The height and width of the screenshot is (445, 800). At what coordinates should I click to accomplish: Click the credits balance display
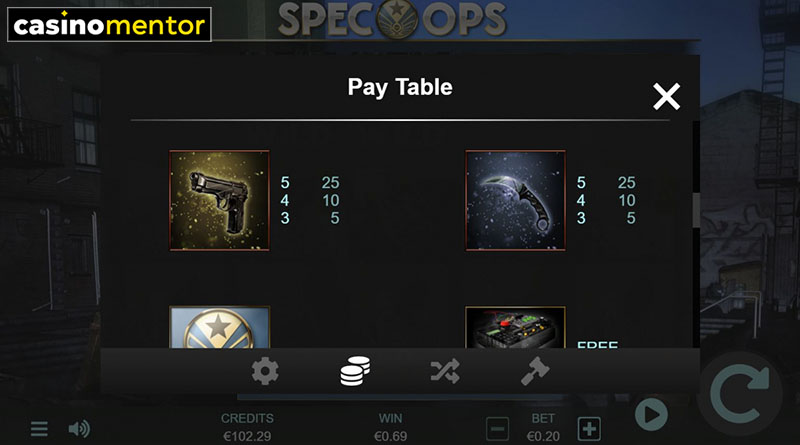[x=247, y=428]
